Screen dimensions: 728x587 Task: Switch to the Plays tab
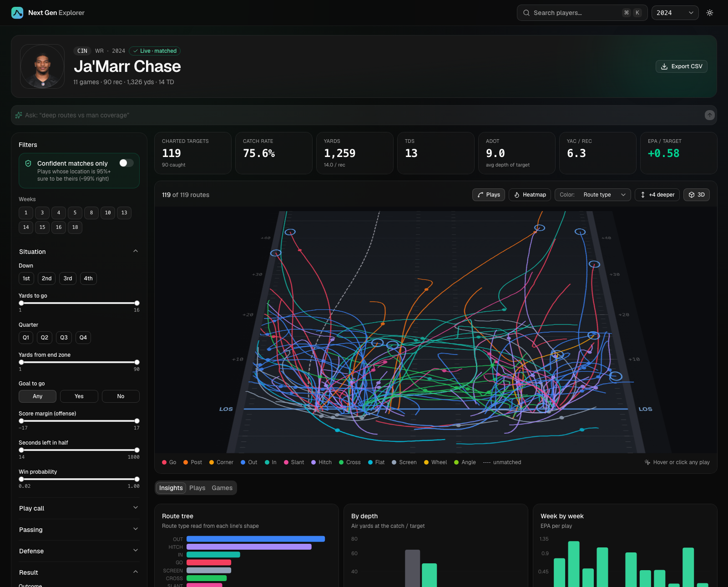(197, 488)
